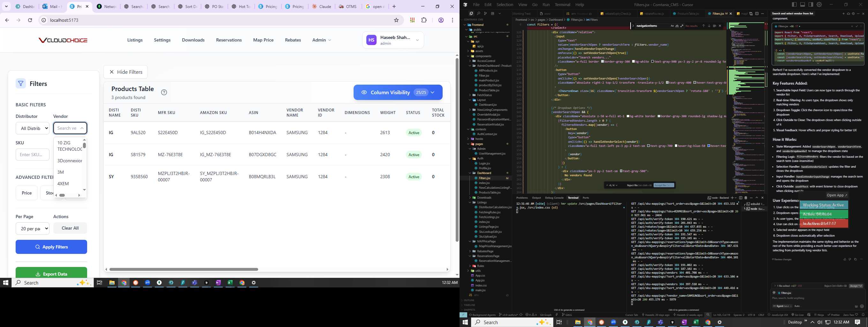Click the funnel icon in the Filters header
The image size is (868, 327).
click(20, 84)
